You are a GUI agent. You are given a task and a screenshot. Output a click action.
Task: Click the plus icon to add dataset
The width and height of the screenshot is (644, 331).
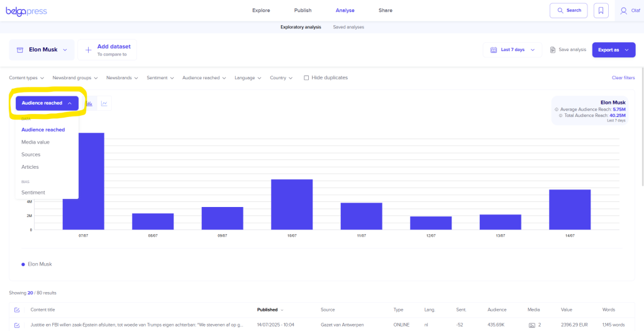point(88,50)
